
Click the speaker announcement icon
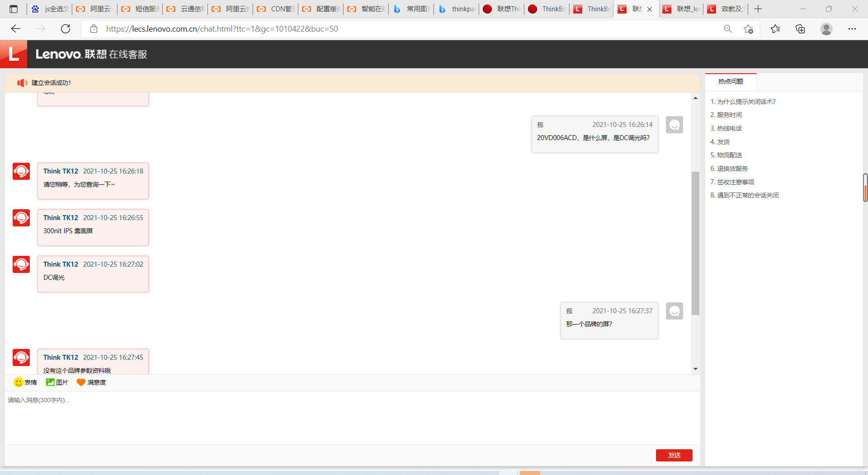(x=22, y=83)
